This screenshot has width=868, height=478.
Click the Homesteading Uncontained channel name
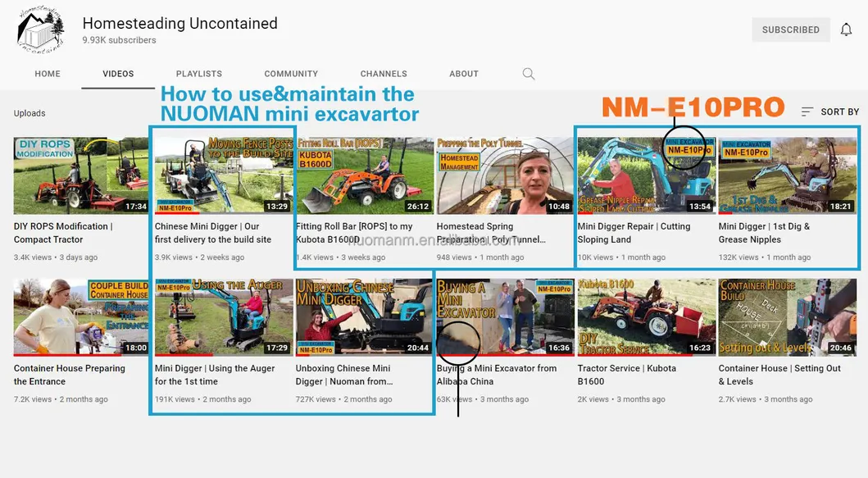[x=180, y=23]
